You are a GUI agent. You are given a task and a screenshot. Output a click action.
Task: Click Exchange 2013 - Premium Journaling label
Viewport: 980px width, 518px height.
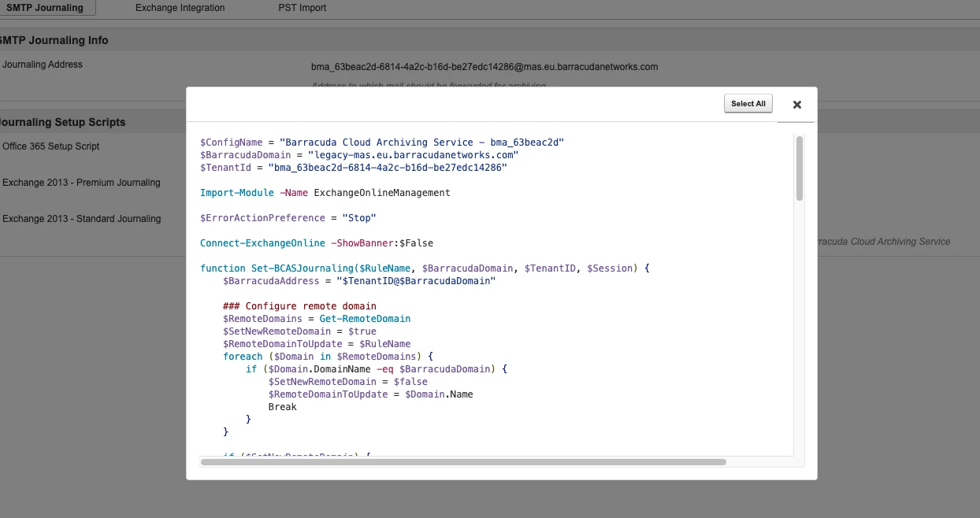pos(81,183)
